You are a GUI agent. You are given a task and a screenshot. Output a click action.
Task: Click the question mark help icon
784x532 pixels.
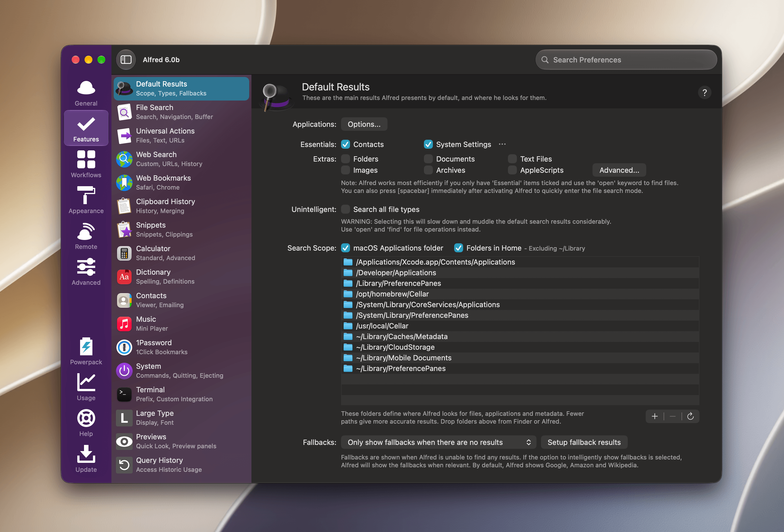(x=704, y=92)
